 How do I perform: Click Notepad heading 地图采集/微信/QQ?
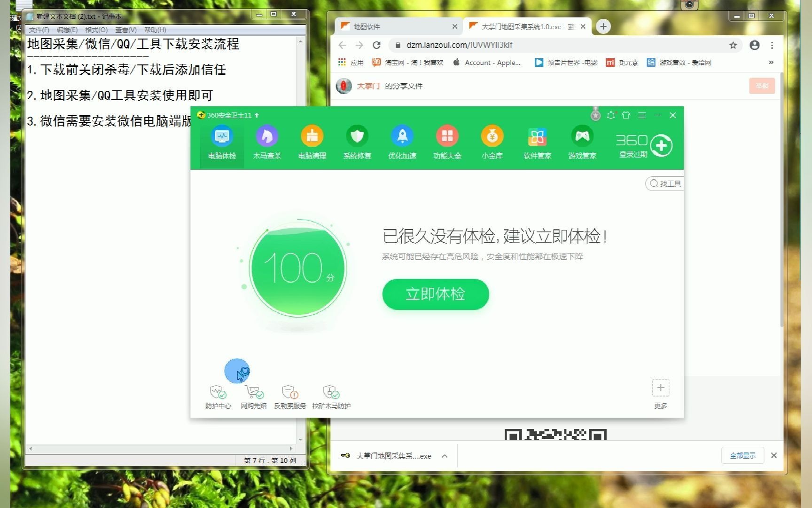(x=133, y=44)
